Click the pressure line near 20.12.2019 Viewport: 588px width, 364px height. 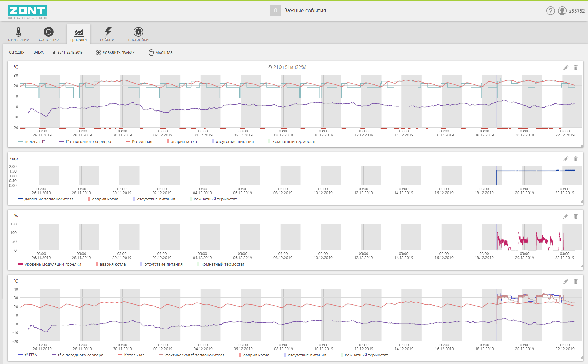(525, 171)
